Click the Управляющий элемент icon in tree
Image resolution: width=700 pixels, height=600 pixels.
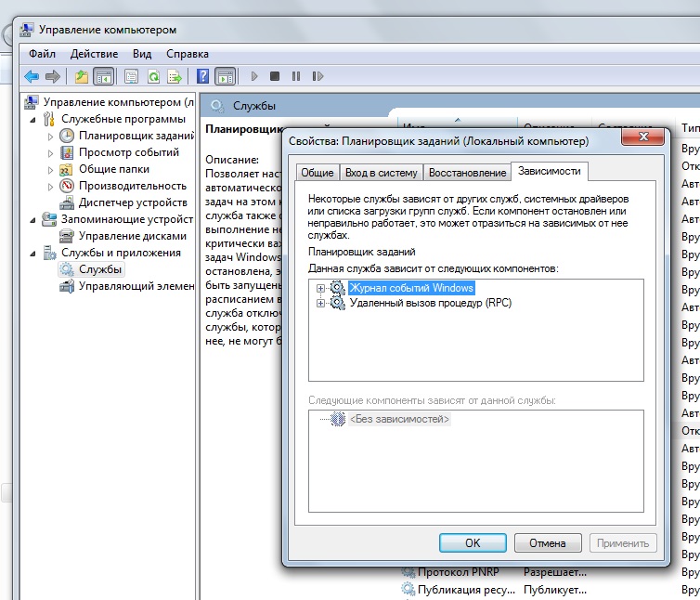(67, 286)
